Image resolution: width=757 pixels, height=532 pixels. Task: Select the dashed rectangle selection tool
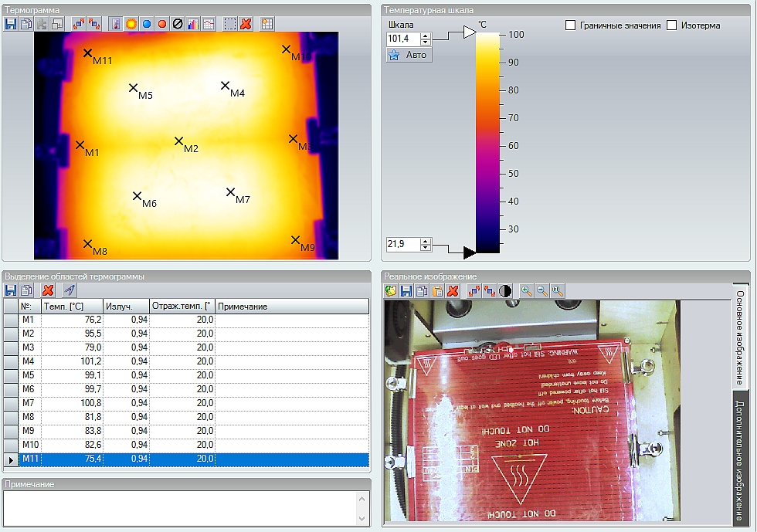[230, 24]
